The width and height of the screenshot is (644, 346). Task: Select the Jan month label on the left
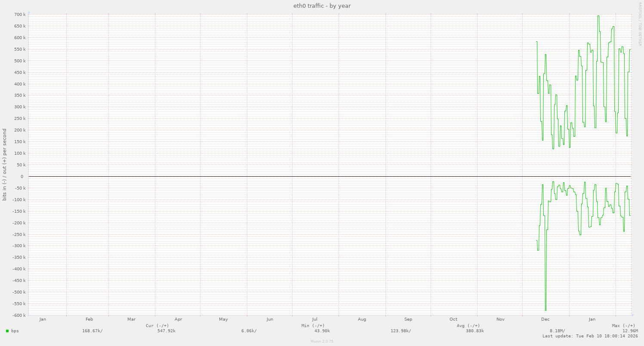[x=43, y=319]
